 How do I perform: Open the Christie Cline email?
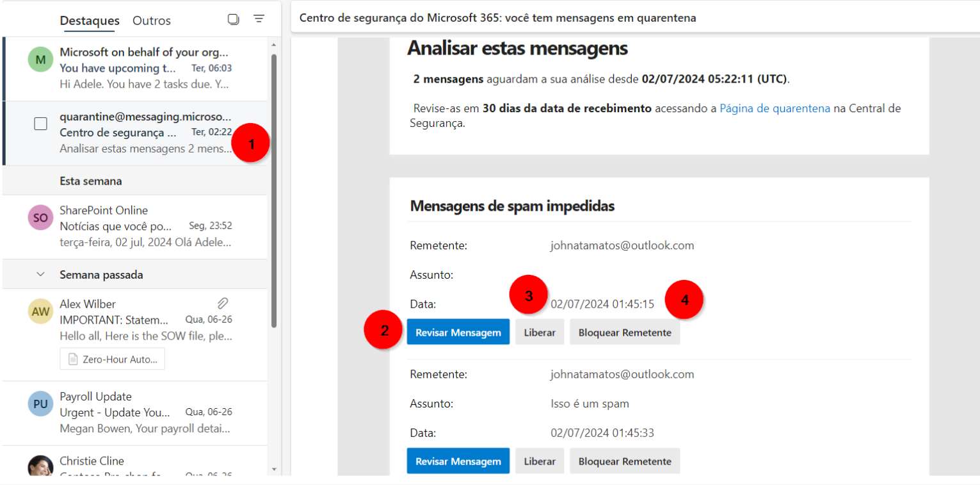pyautogui.click(x=136, y=461)
